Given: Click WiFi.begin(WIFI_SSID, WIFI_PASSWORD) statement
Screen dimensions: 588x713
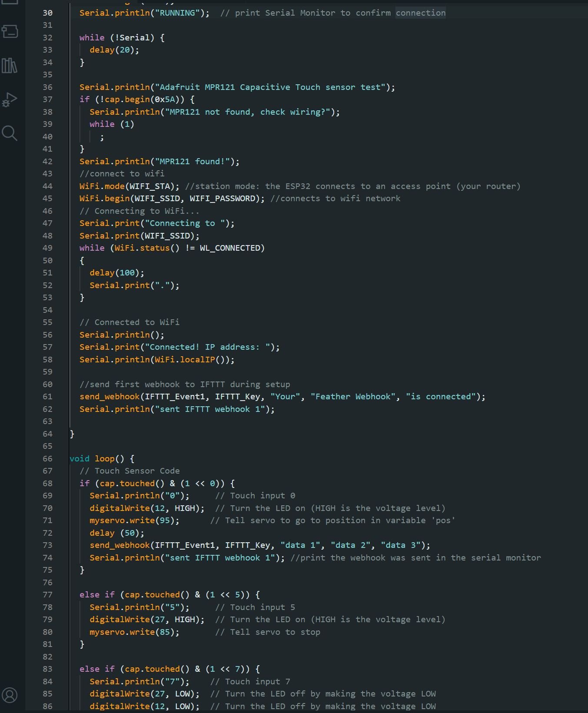Looking at the screenshot, I should coord(172,199).
